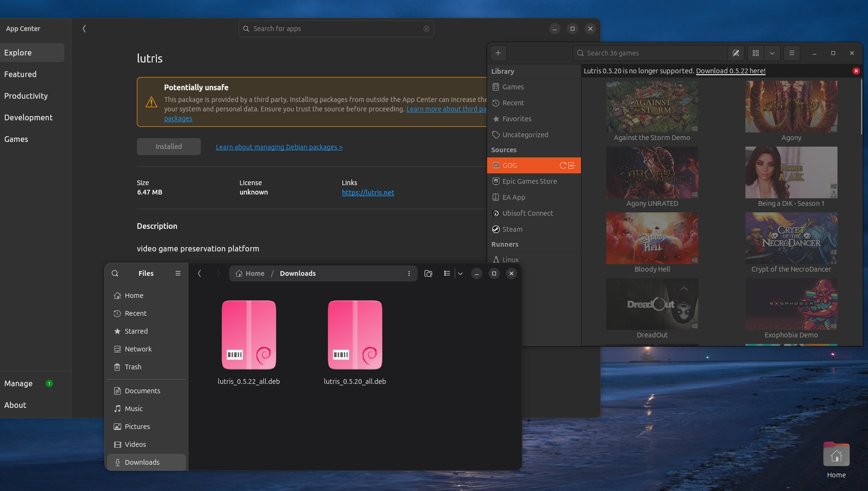868x491 pixels.
Task: Select the Agony UNRATED cover
Action: (x=652, y=172)
